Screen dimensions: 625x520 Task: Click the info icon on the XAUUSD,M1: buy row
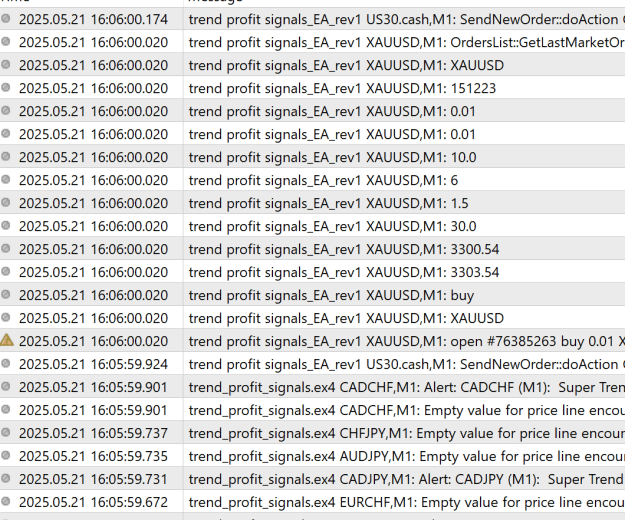(x=6, y=294)
